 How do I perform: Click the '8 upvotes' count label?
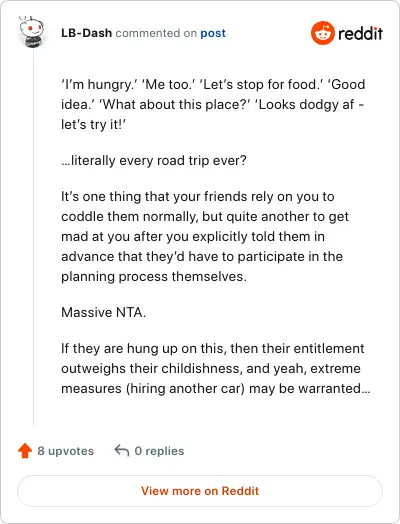point(65,451)
